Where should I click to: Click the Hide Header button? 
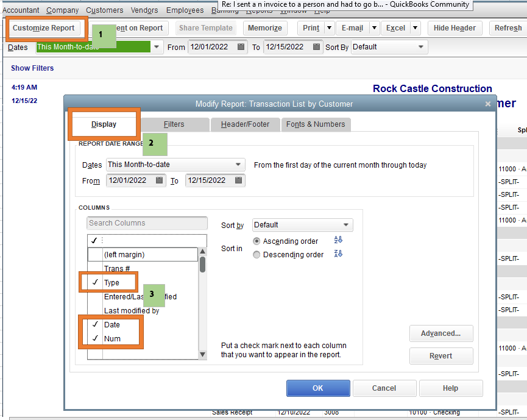(454, 28)
